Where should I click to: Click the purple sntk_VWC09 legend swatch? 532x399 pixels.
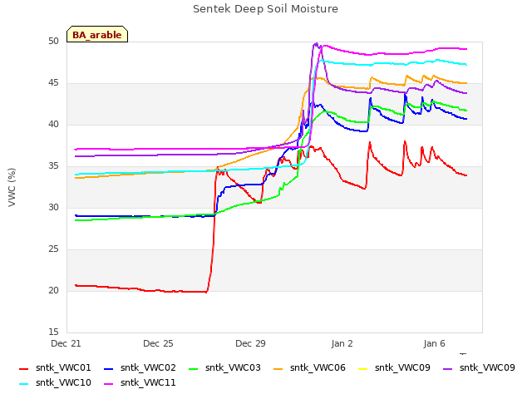pos(447,369)
